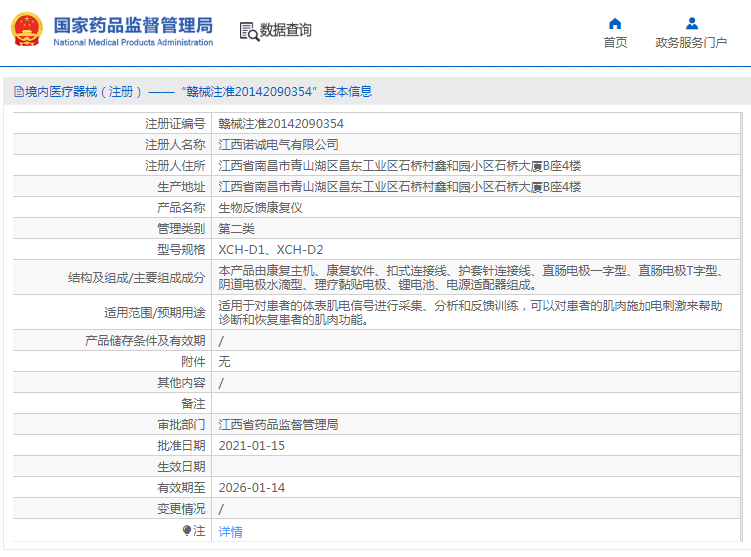Open the 数据查询 search icon
Image resolution: width=751 pixels, height=557 pixels.
(249, 32)
